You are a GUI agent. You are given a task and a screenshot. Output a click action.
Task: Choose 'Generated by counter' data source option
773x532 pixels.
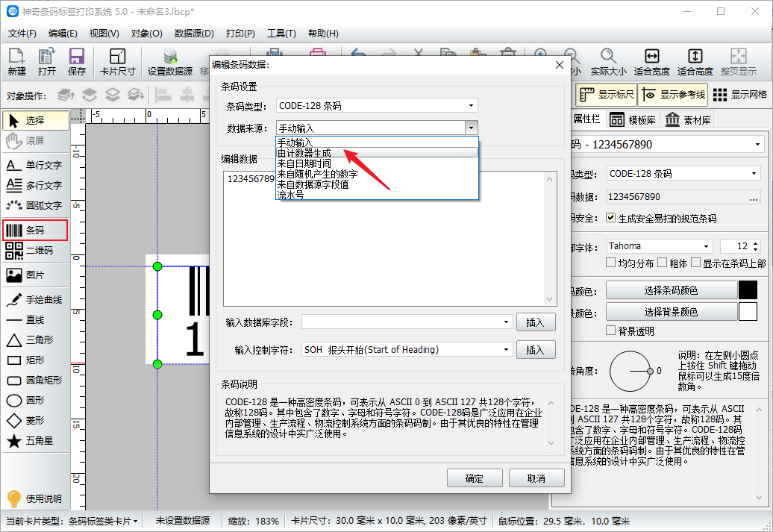point(377,153)
